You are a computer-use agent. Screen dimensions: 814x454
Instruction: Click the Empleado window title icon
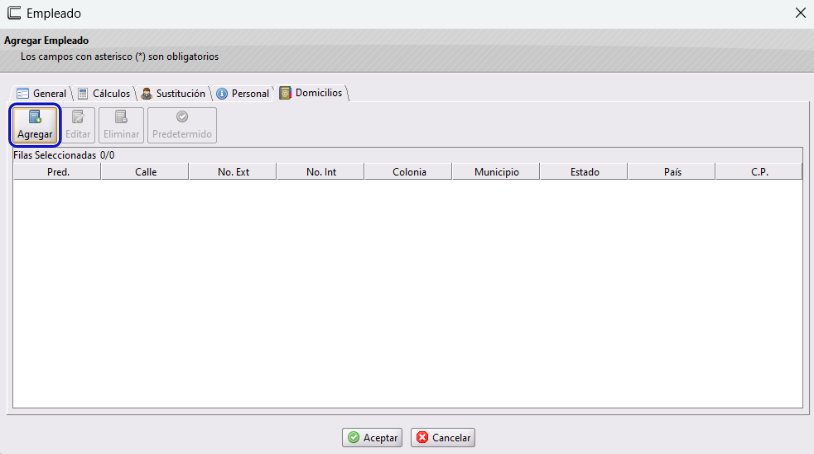pos(15,13)
